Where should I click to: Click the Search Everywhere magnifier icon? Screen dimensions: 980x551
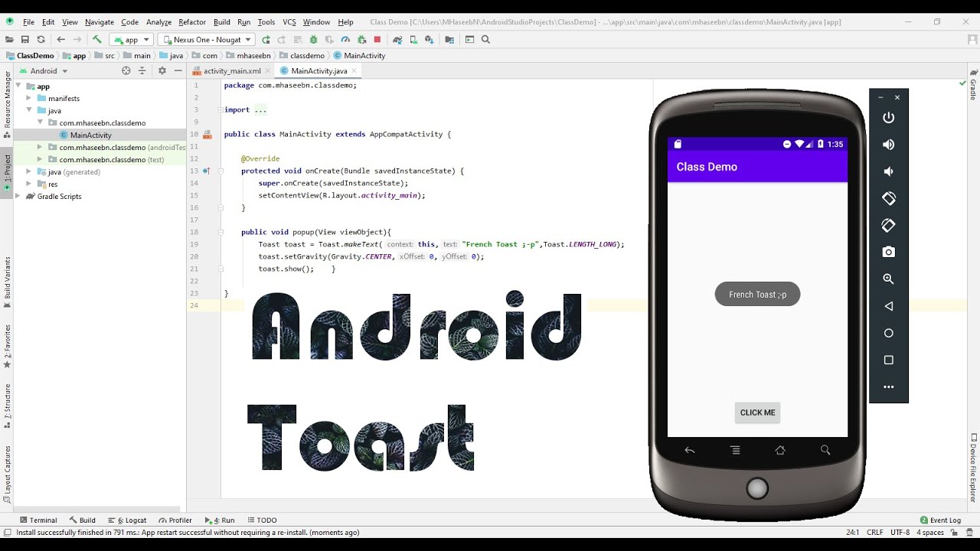pos(485,40)
